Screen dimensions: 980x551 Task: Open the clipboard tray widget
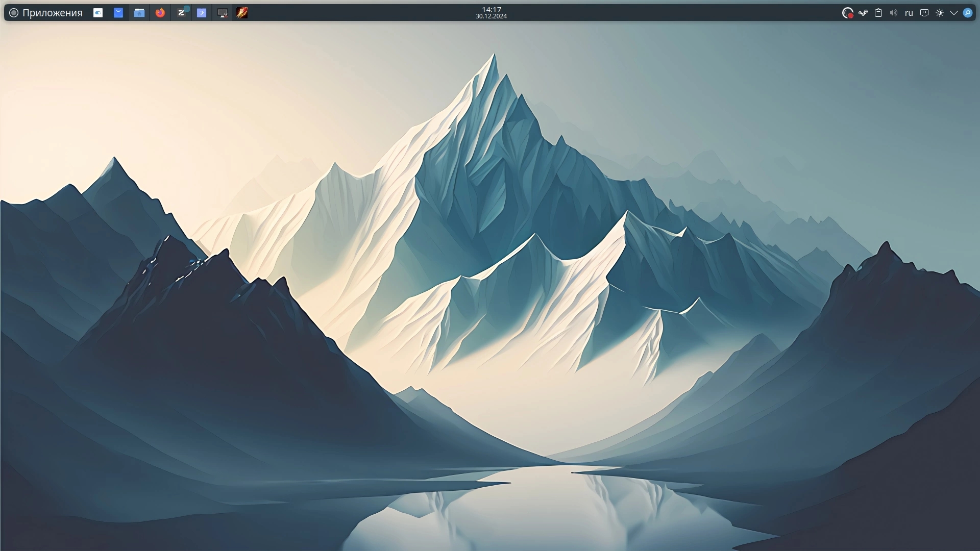tap(878, 13)
